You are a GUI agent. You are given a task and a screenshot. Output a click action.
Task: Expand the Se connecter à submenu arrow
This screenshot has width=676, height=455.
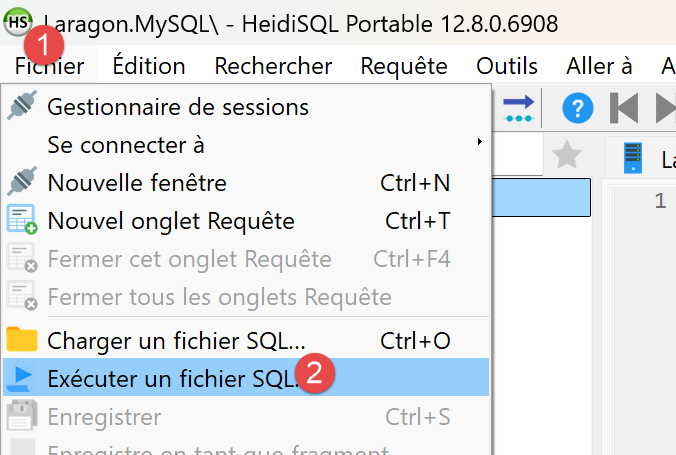(x=479, y=141)
